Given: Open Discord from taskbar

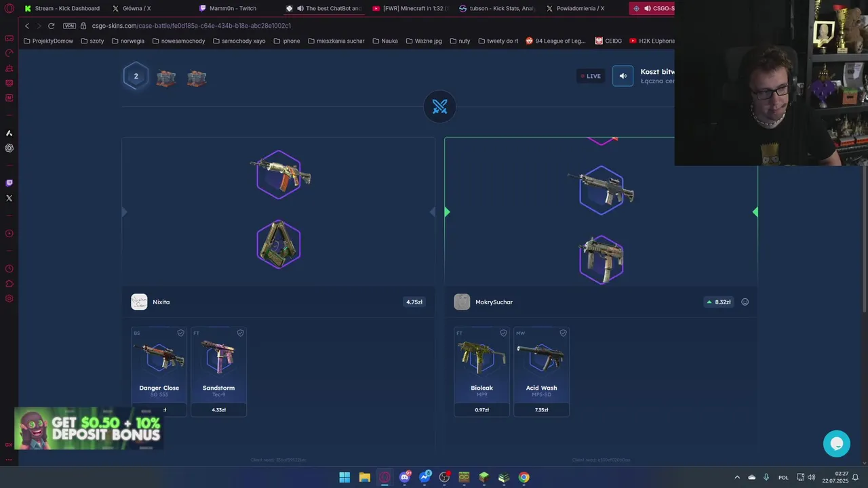Looking at the screenshot, I should coord(405,477).
